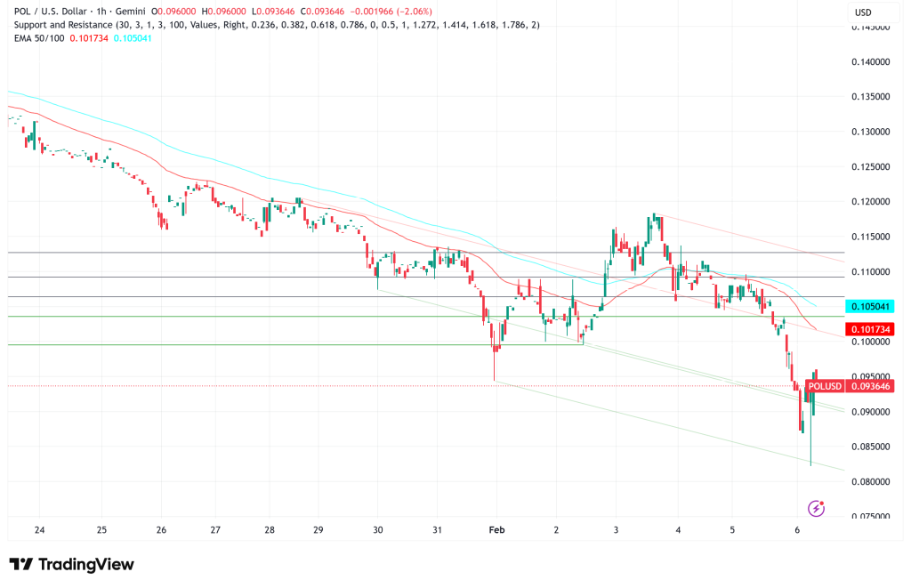Select the EMA 50/100 indicator legend
Image resolution: width=911 pixels, height=588 pixels.
(x=39, y=39)
